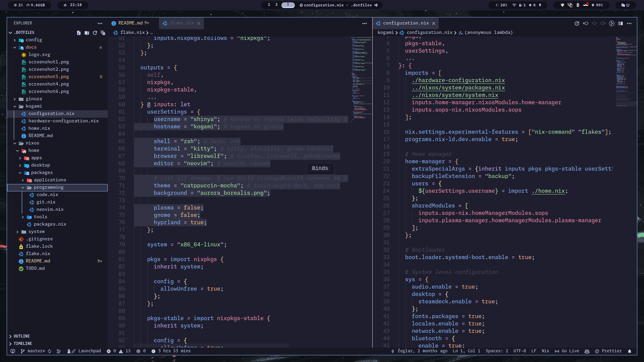Open notifications bell in status bar
644x362 pixels.
(630, 351)
